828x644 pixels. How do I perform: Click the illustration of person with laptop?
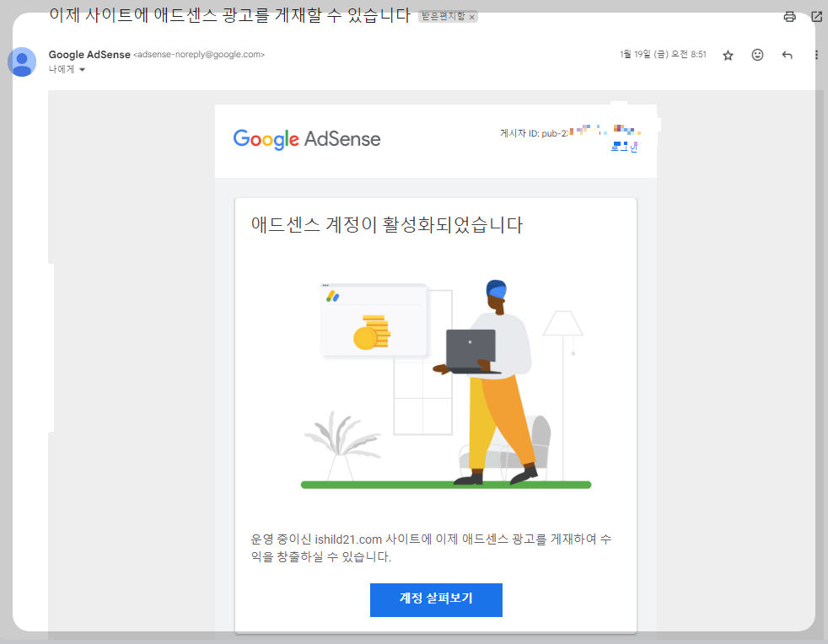(446, 384)
